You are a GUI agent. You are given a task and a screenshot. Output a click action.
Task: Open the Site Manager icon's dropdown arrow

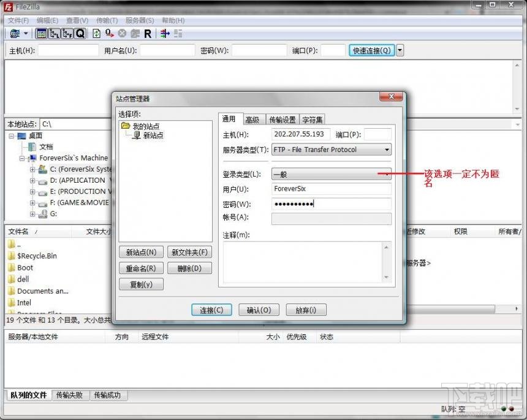tap(26, 34)
